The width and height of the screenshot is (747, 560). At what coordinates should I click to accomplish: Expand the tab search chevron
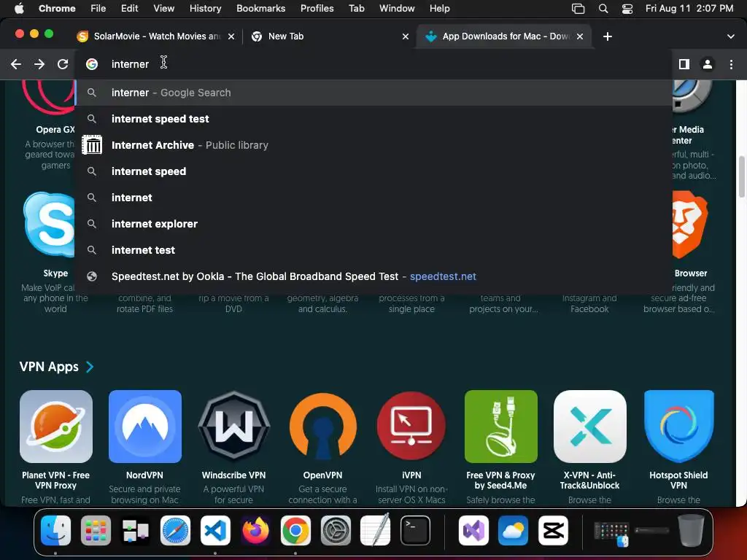730,36
